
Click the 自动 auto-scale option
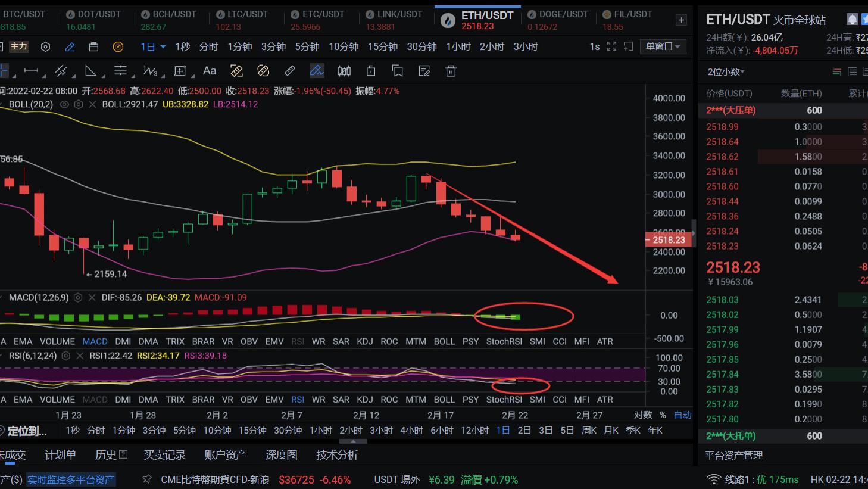683,415
